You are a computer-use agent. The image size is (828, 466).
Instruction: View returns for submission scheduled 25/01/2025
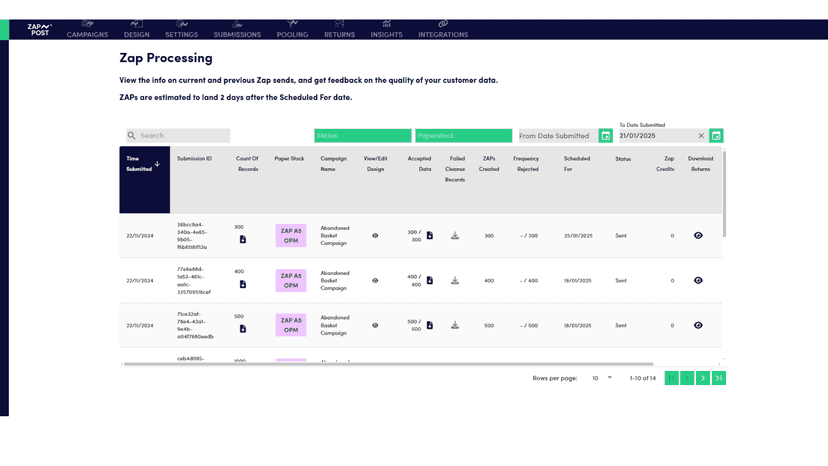(698, 236)
